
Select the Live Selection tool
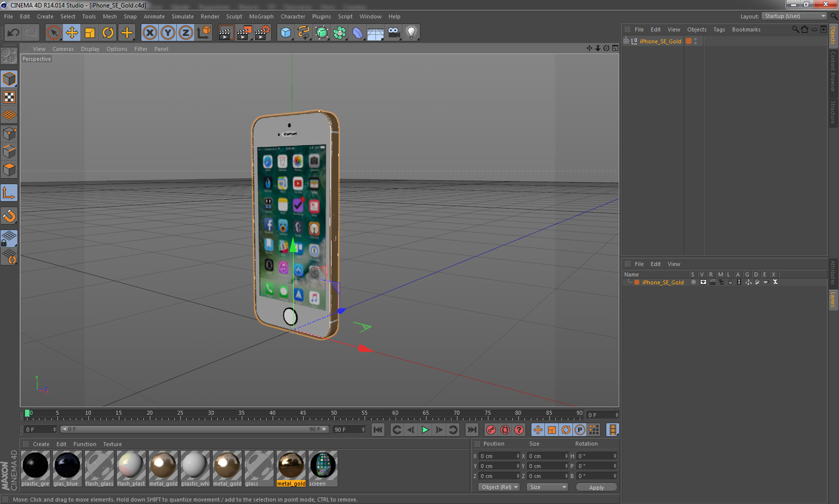tap(53, 33)
